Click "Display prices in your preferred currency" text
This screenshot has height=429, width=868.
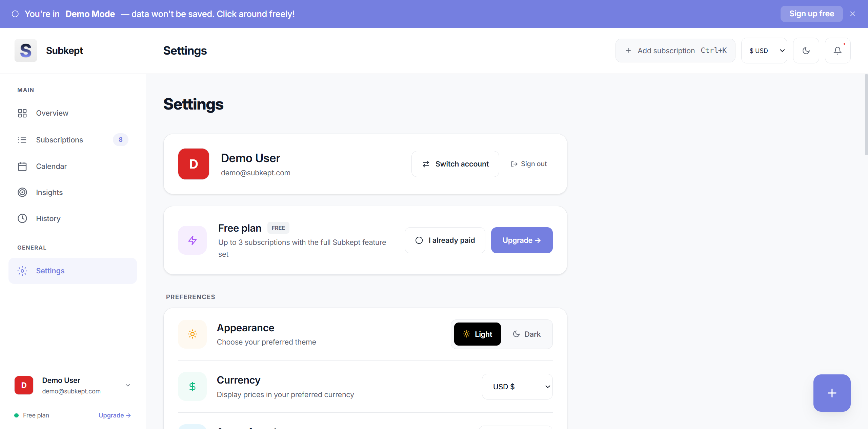285,395
